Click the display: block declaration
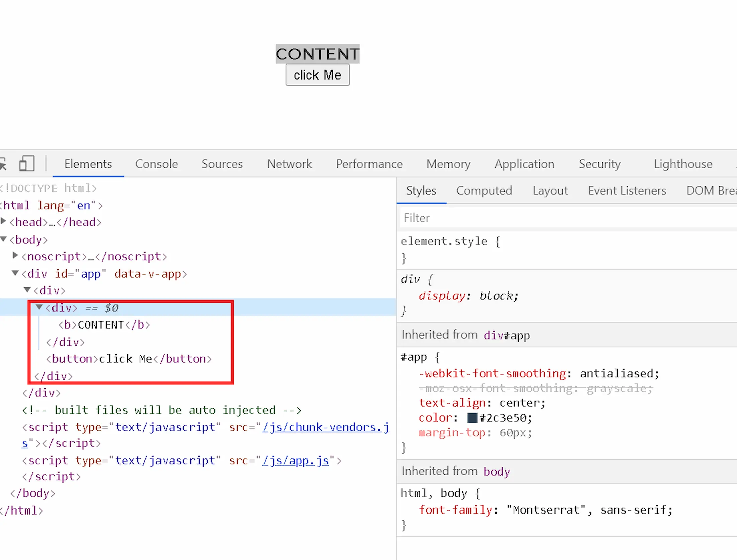Screen dimensions: 737x560 pos(468,296)
